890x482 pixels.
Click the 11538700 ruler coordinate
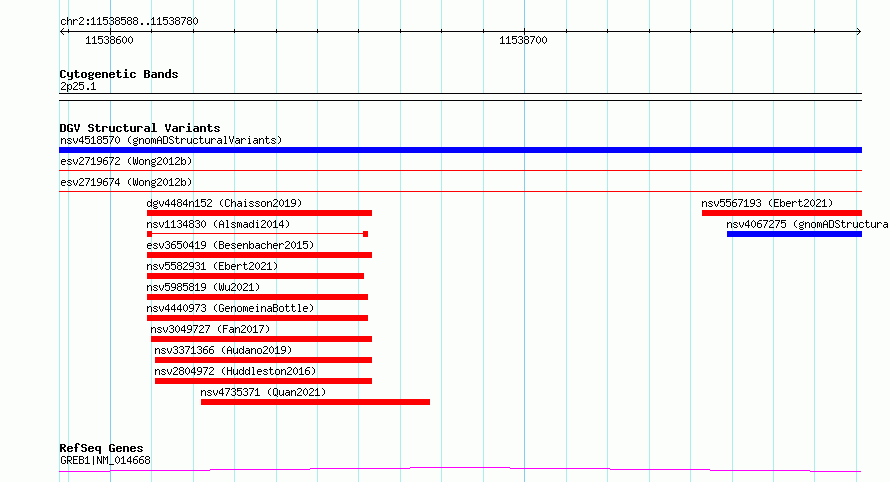tap(523, 40)
